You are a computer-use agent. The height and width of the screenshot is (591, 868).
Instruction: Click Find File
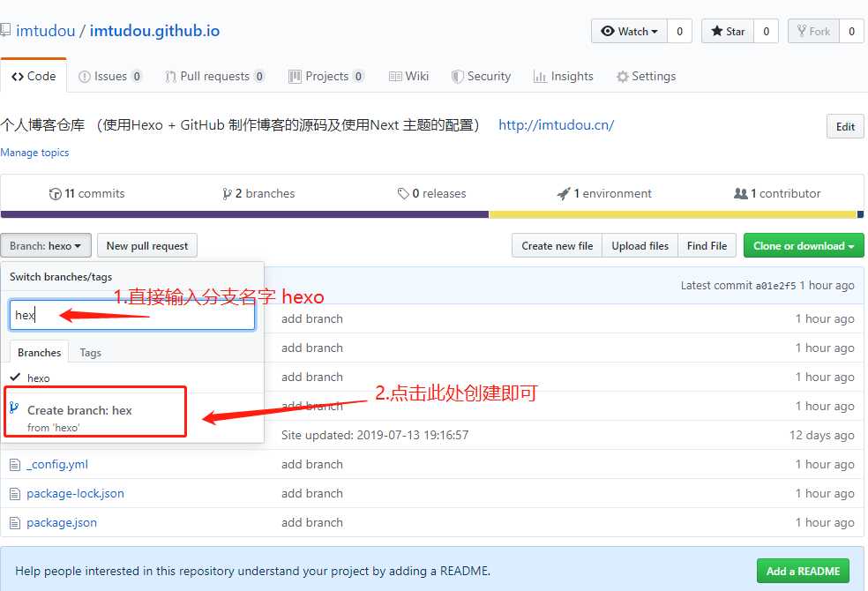pos(707,246)
